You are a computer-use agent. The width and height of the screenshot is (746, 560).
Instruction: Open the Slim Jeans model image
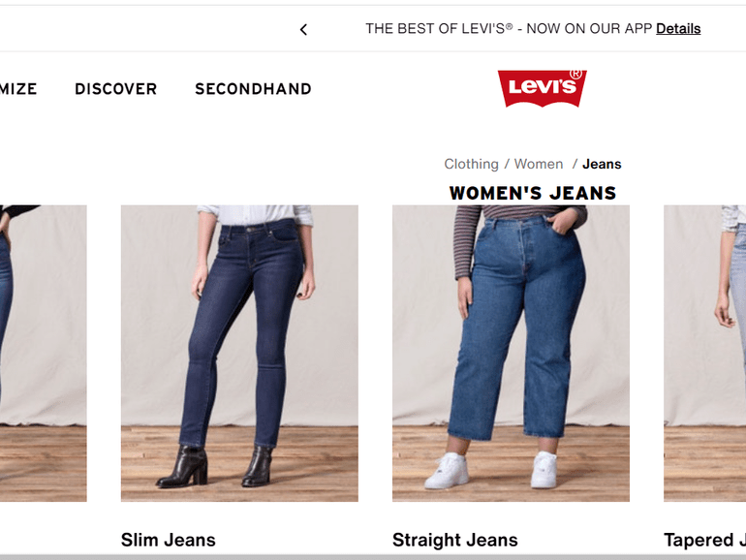239,353
